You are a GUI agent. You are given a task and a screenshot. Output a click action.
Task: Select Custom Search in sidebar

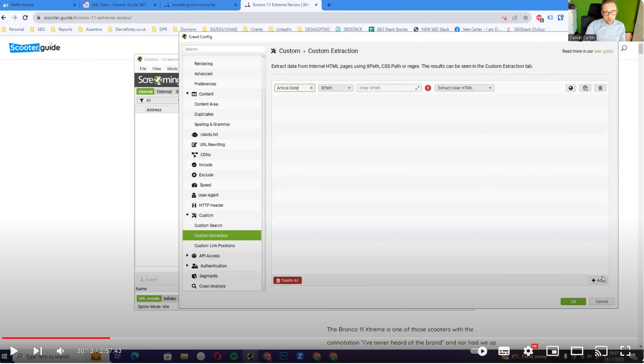208,226
